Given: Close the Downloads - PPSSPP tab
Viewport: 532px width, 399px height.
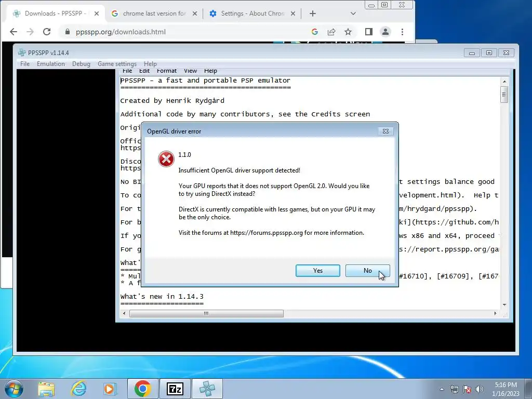Looking at the screenshot, I should (97, 14).
